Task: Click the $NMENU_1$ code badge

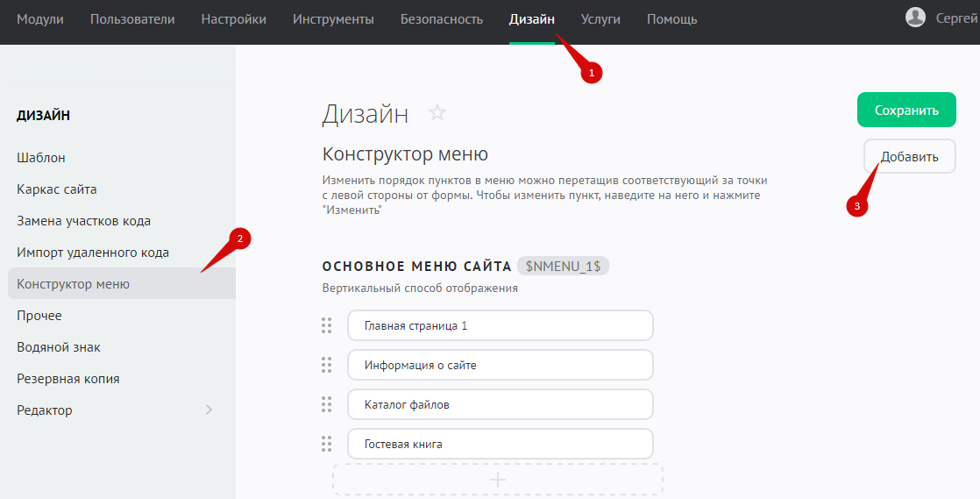Action: tap(563, 266)
